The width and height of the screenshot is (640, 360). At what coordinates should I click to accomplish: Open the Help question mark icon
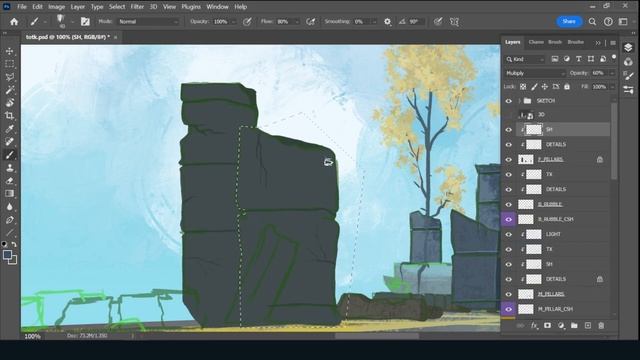coord(608,22)
